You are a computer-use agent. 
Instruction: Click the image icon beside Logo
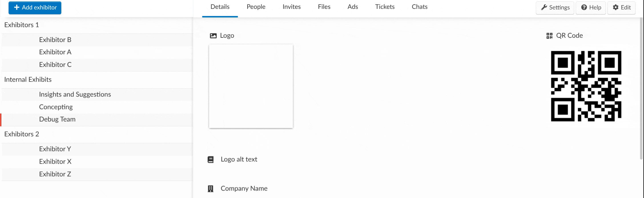tap(213, 36)
